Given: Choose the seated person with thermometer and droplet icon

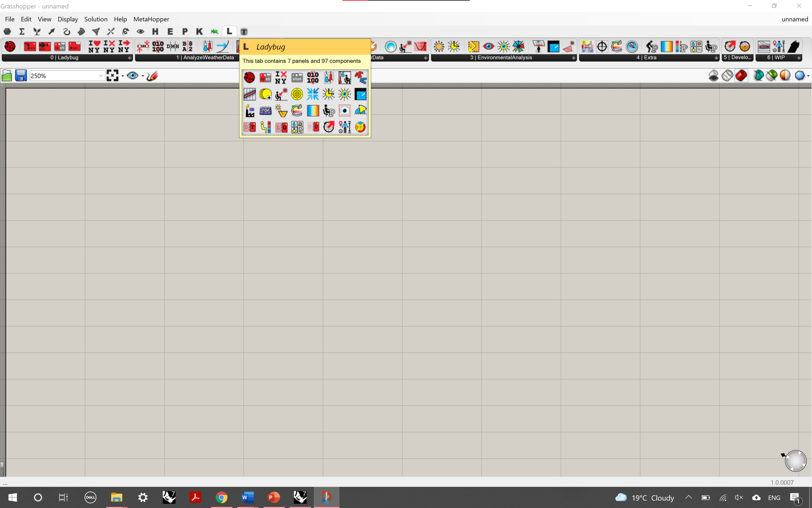Looking at the screenshot, I should (x=345, y=78).
